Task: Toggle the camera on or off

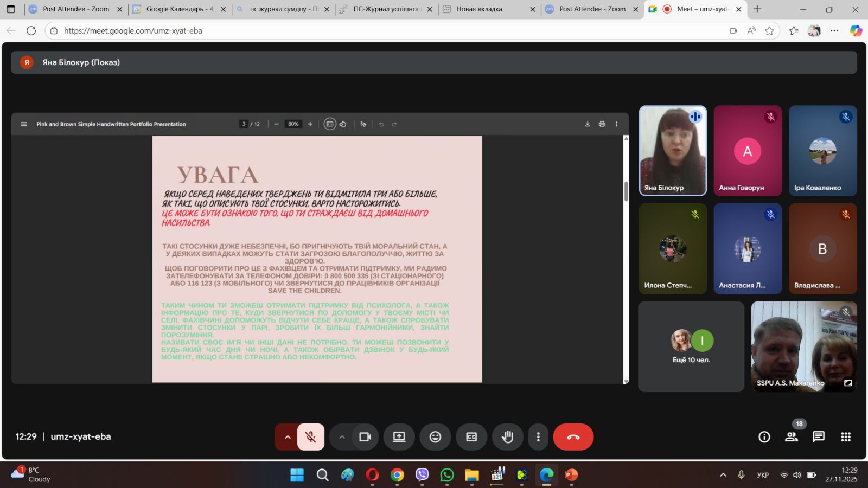Action: pyautogui.click(x=365, y=437)
